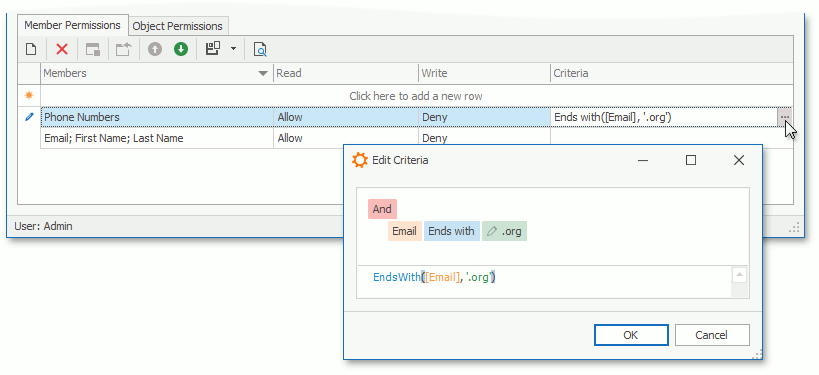This screenshot has height=375, width=819.
Task: Switch to the Object Permissions tab
Action: point(178,26)
